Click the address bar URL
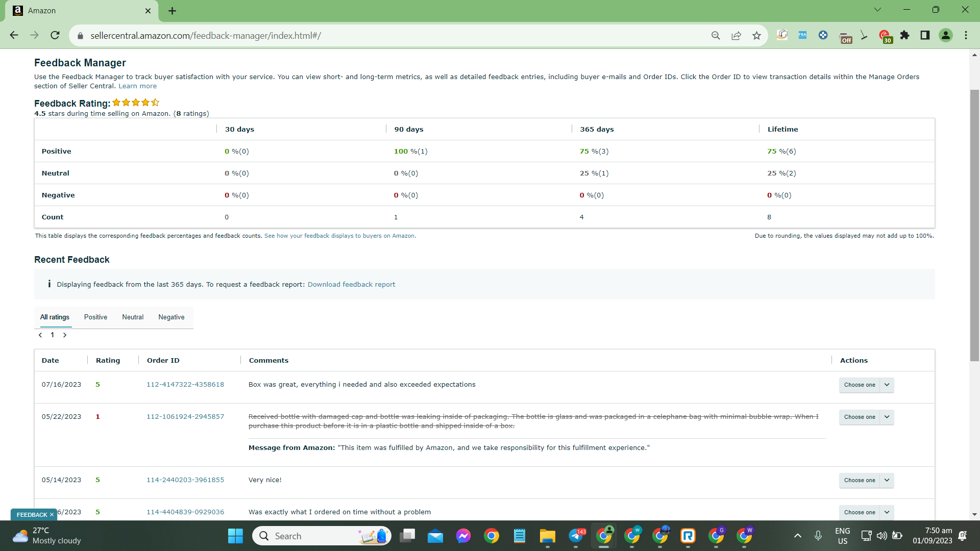The image size is (980, 551). tap(206, 36)
